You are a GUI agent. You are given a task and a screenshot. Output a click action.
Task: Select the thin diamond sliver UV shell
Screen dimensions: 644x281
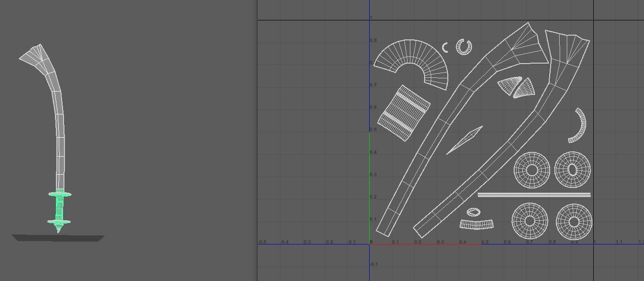coord(464,140)
